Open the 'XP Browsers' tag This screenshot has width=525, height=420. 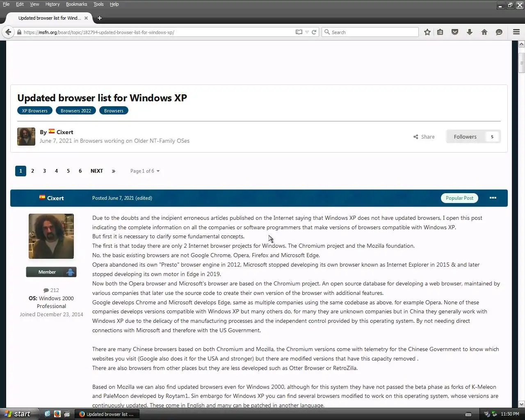pyautogui.click(x=35, y=111)
